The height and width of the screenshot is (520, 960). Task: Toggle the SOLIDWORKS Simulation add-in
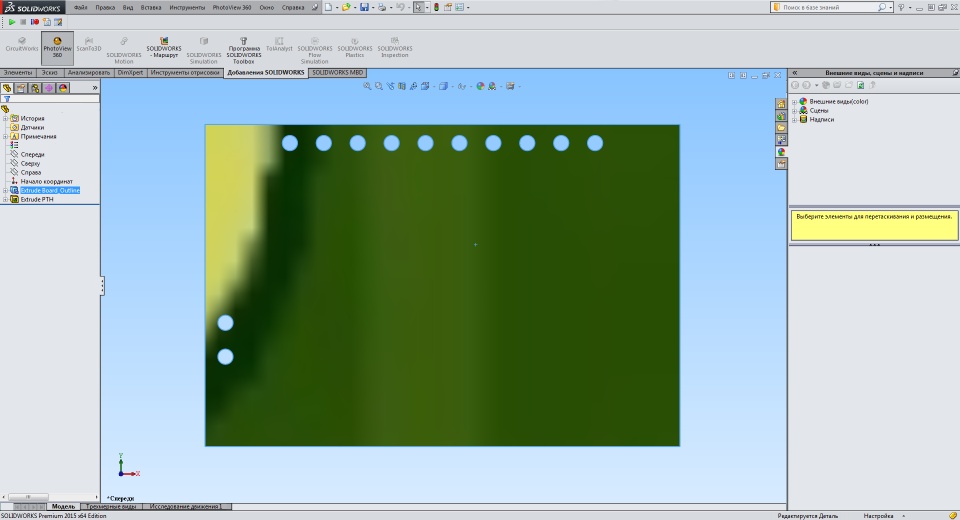coord(203,50)
